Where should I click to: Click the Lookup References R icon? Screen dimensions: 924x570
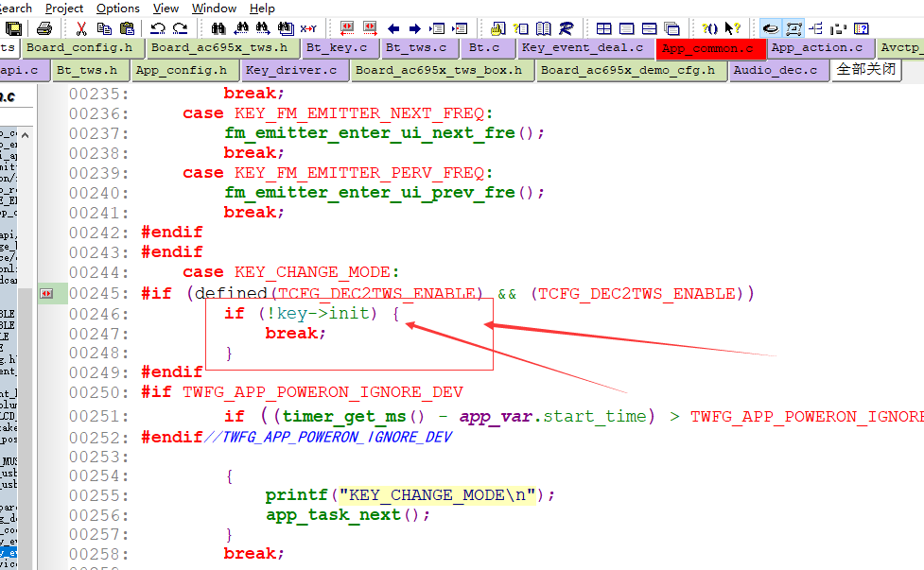pyautogui.click(x=567, y=28)
